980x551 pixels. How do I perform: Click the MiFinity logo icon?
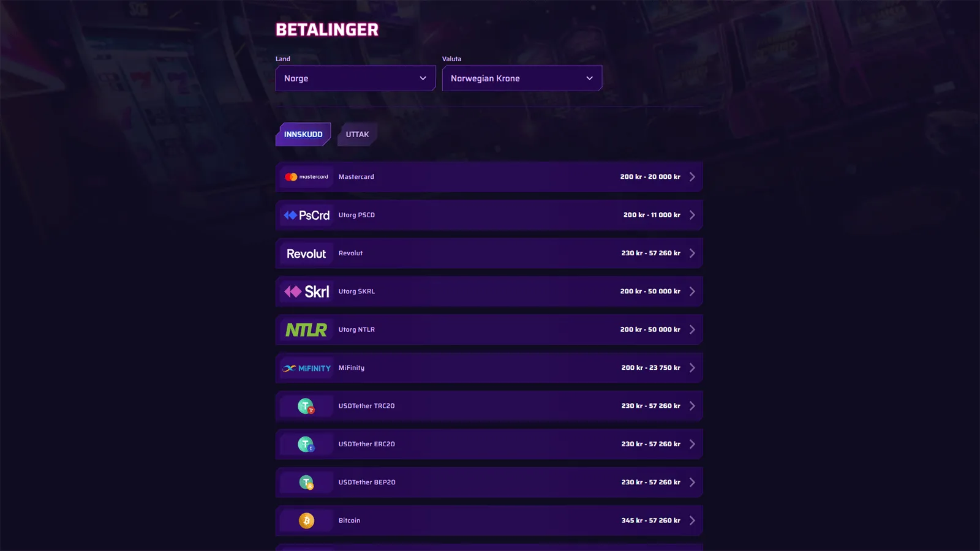(x=306, y=368)
